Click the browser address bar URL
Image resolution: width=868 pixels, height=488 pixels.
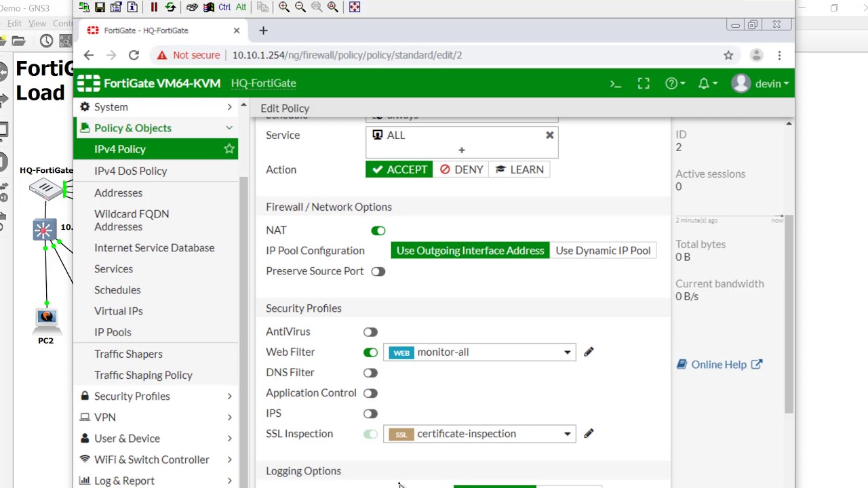point(347,55)
